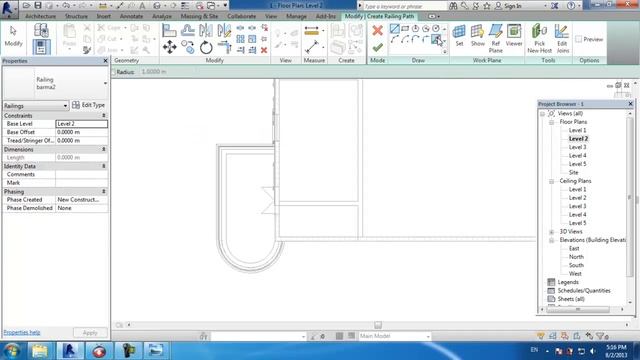The image size is (640, 360).
Task: Choose the Mirror Pick Axis tool
Action: point(206,30)
